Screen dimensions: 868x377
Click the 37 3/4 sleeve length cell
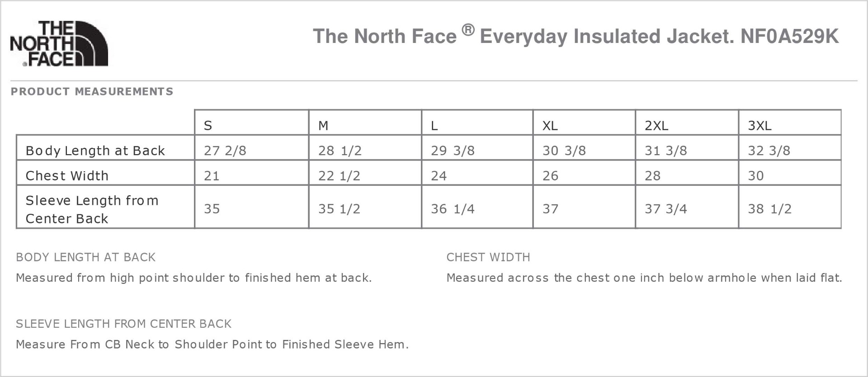tap(665, 209)
